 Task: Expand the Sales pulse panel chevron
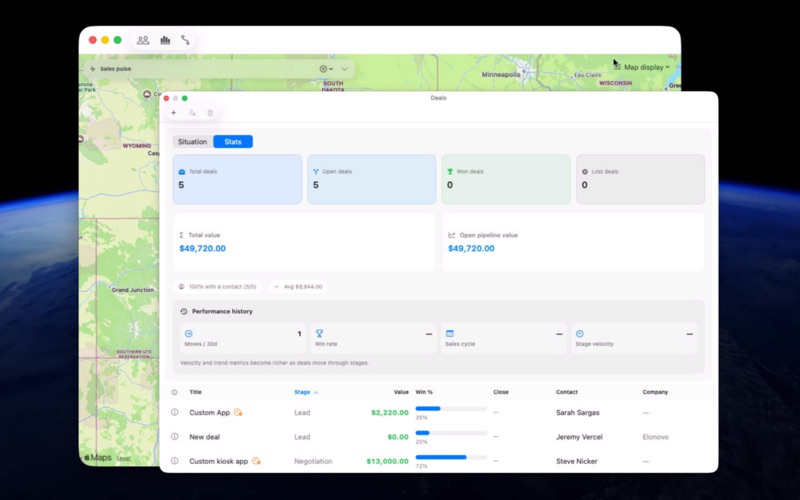click(x=344, y=69)
